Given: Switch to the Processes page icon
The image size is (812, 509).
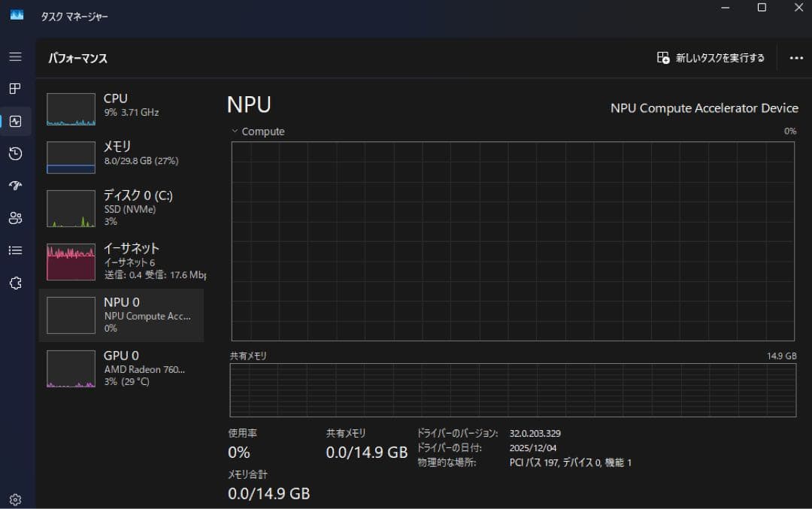Looking at the screenshot, I should (16, 89).
